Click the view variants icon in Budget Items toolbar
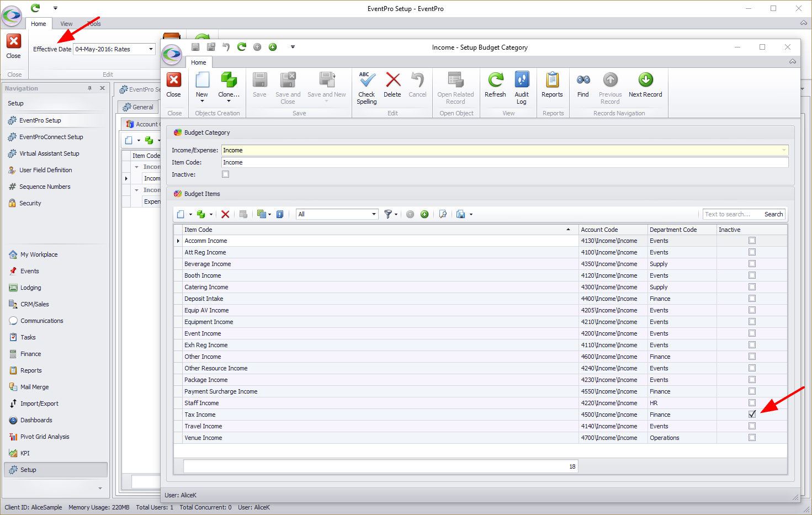The image size is (812, 515). 262,214
